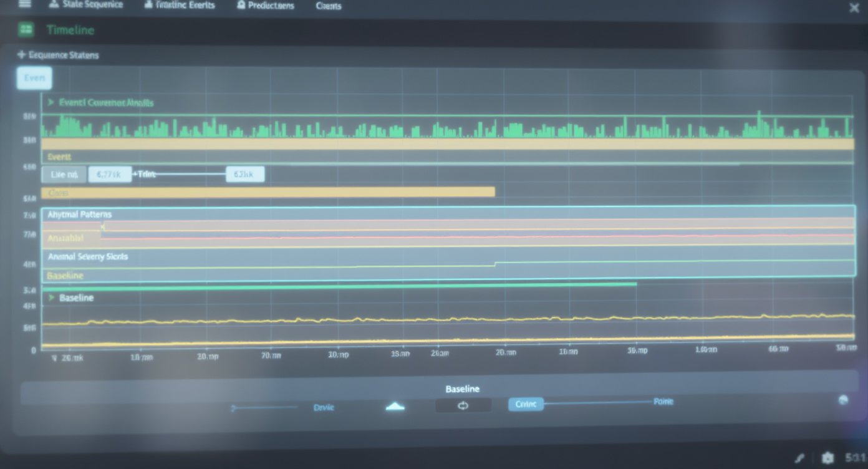Expand the Event Common Anomalies section

tap(50, 102)
